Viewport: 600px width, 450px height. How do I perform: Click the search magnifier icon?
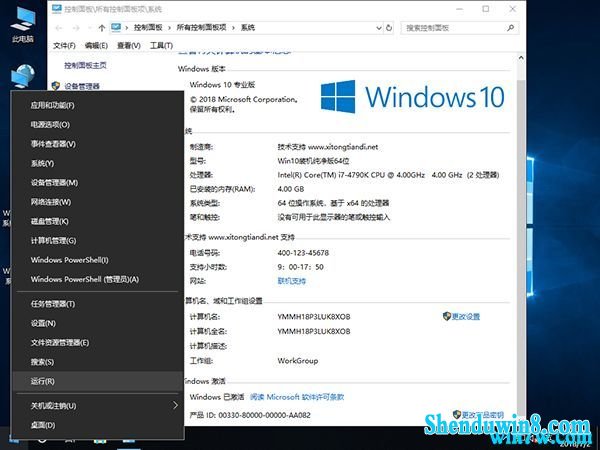(510, 28)
